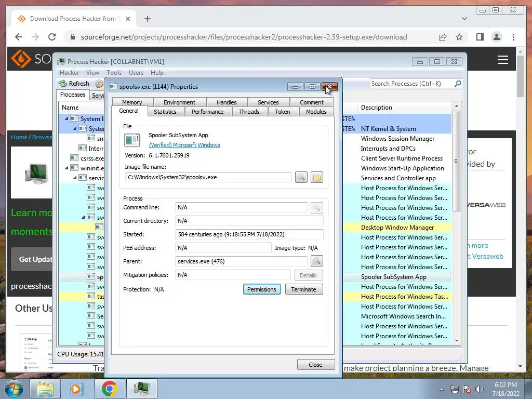Click the Refresh icon in Process Hacker toolbar
The image size is (532, 399).
coord(63,84)
